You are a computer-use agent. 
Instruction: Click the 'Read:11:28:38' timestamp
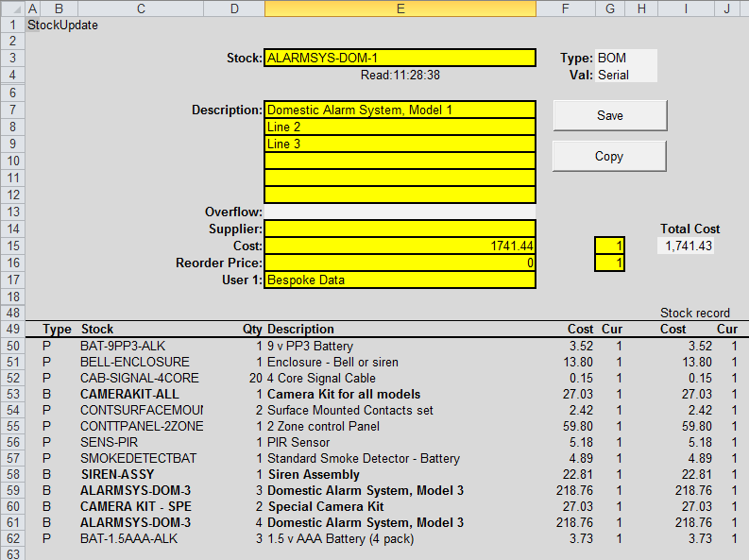pyautogui.click(x=400, y=75)
